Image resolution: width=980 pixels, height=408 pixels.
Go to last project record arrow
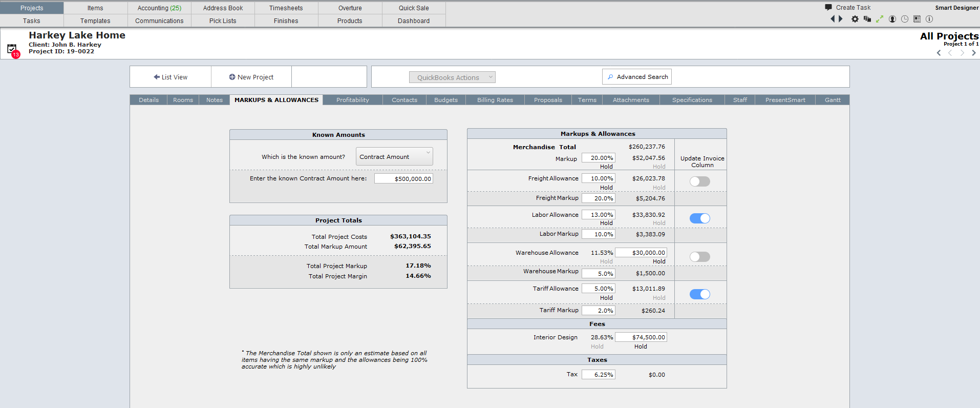pyautogui.click(x=974, y=53)
